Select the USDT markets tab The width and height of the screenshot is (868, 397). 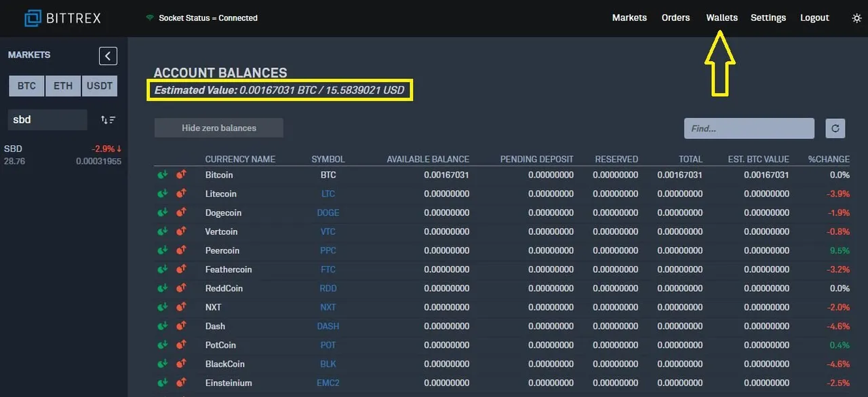pyautogui.click(x=100, y=86)
